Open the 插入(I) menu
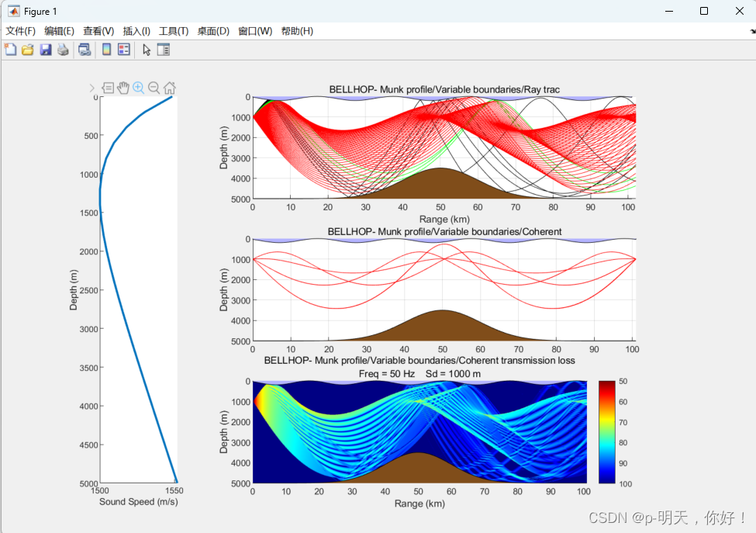Screen dimensions: 756x533 coord(136,31)
